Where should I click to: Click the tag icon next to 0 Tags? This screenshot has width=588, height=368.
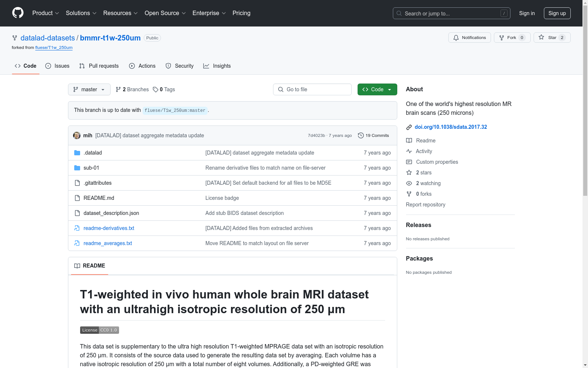pyautogui.click(x=155, y=89)
